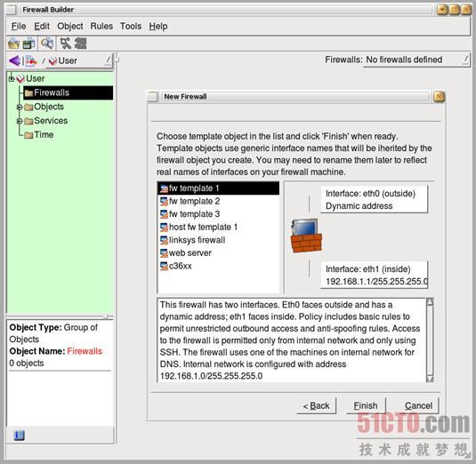Click the install firewall policy icon
The image size is (476, 464).
(81, 44)
